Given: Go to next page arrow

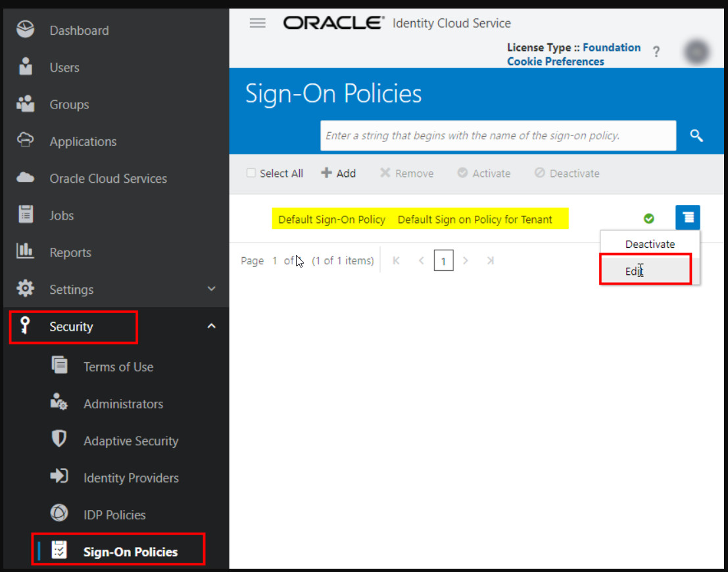Looking at the screenshot, I should pos(465,260).
